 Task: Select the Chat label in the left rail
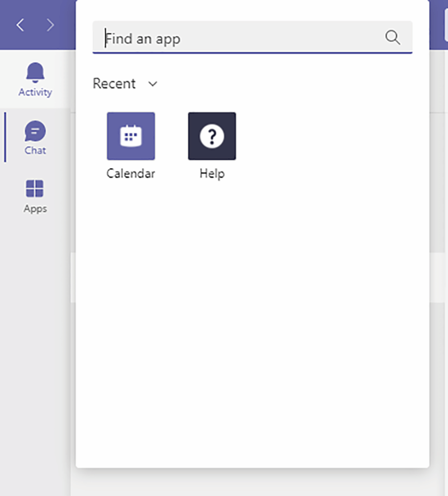click(x=34, y=151)
